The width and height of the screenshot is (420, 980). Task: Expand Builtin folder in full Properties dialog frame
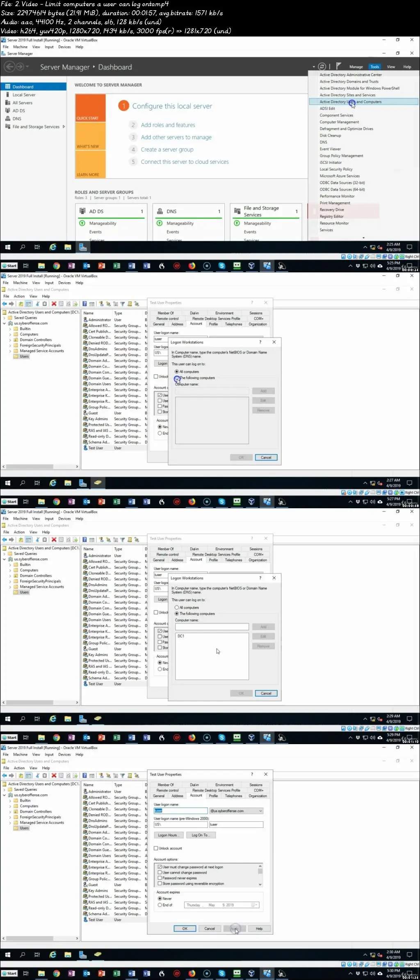10,800
